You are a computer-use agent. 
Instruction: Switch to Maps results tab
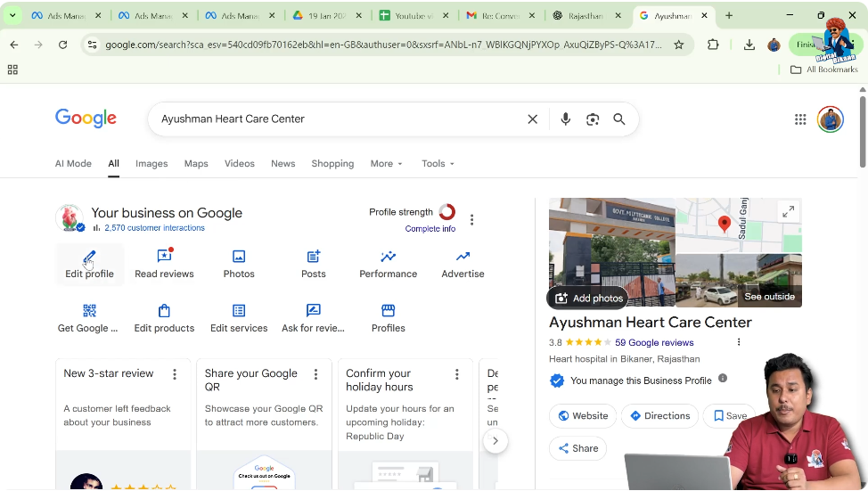(x=196, y=164)
